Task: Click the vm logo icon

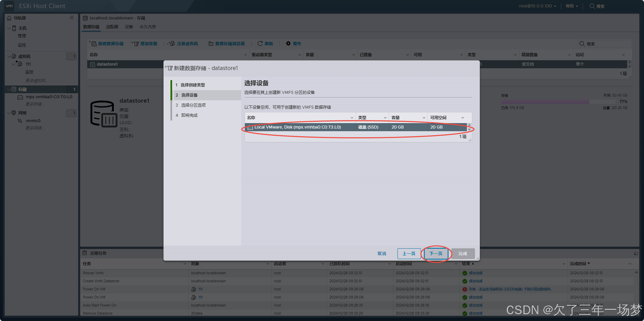Action: [x=9, y=6]
